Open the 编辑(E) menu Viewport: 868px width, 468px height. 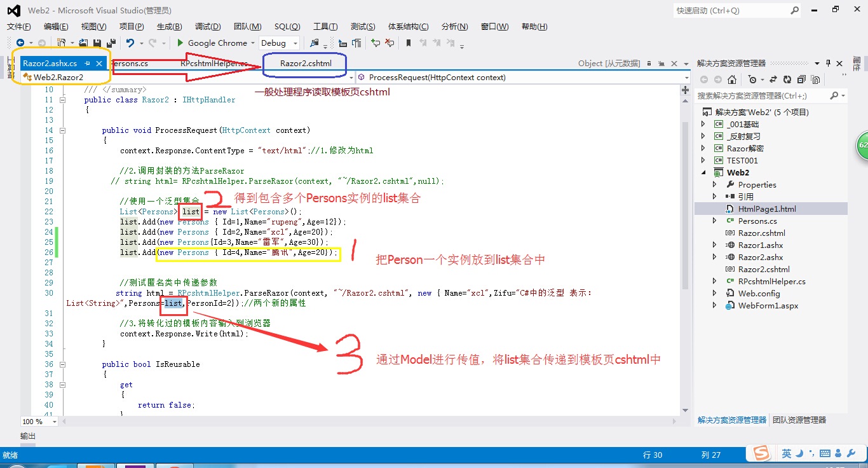click(x=56, y=26)
